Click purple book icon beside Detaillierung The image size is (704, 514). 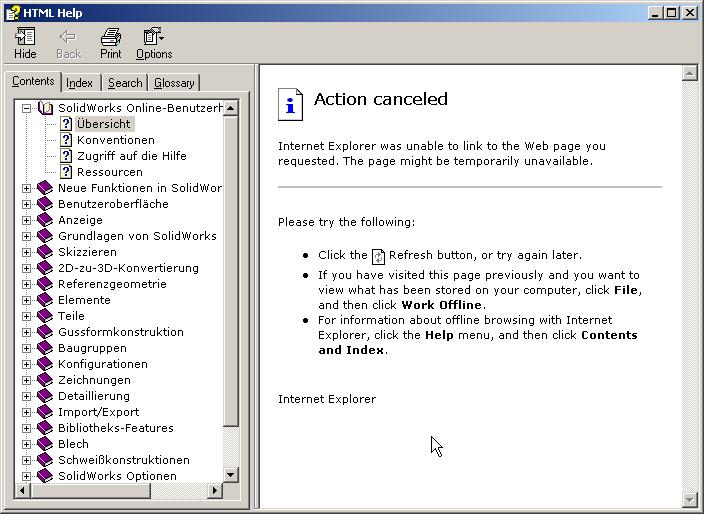tap(45, 396)
